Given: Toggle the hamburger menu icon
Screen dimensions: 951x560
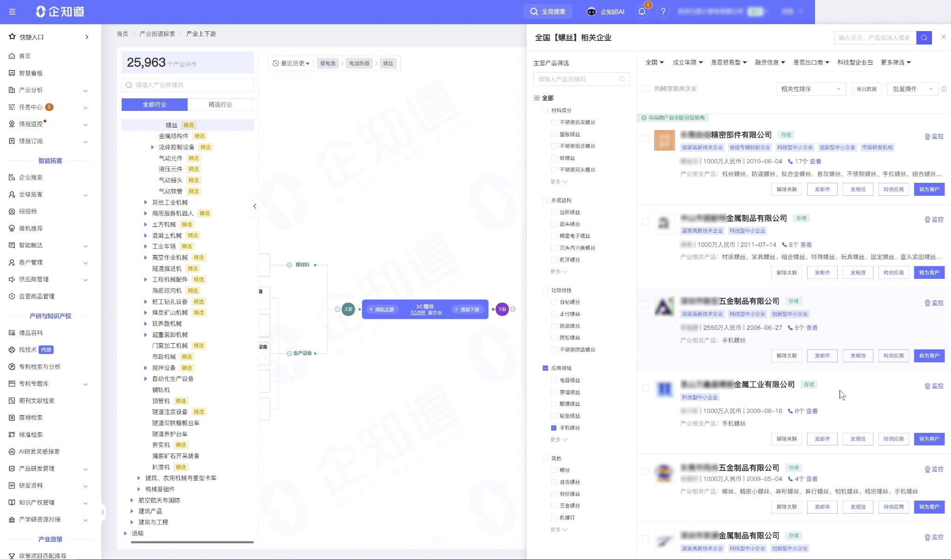Looking at the screenshot, I should (x=12, y=12).
